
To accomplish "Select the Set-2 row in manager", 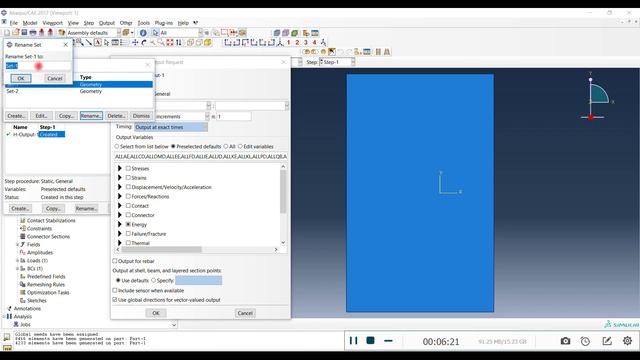I will (x=79, y=91).
